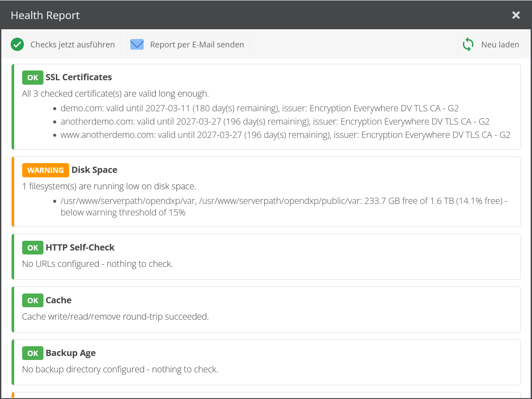Viewport: 532px width, 399px height.
Task: Select the Disk Space heading
Action: (x=94, y=170)
